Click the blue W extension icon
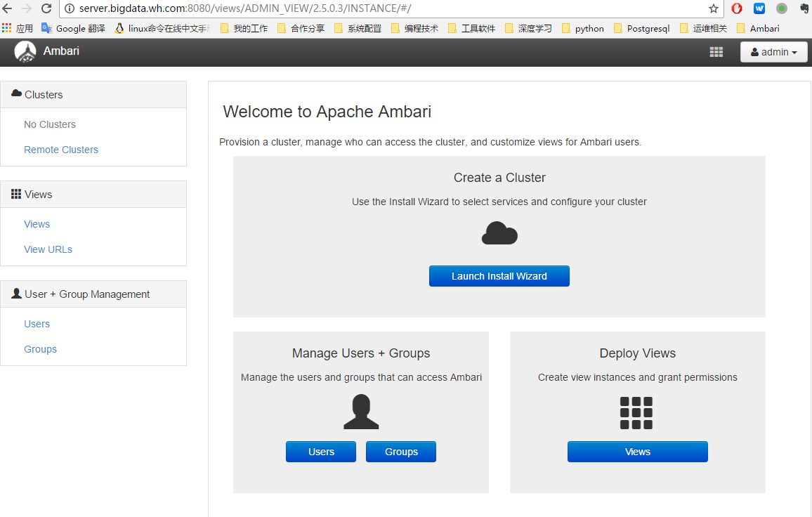 pyautogui.click(x=759, y=8)
